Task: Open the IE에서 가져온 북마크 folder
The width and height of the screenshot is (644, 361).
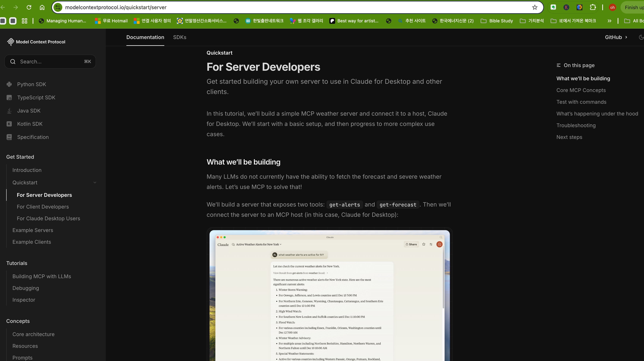Action: (573, 21)
